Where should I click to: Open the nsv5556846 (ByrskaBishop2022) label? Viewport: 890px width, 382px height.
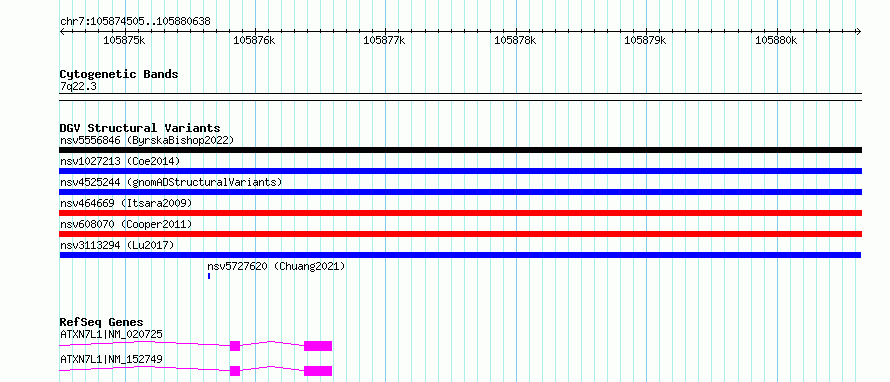(x=147, y=140)
